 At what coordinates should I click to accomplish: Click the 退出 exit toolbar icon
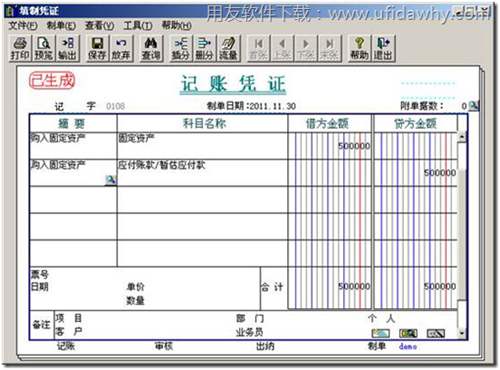[x=383, y=49]
